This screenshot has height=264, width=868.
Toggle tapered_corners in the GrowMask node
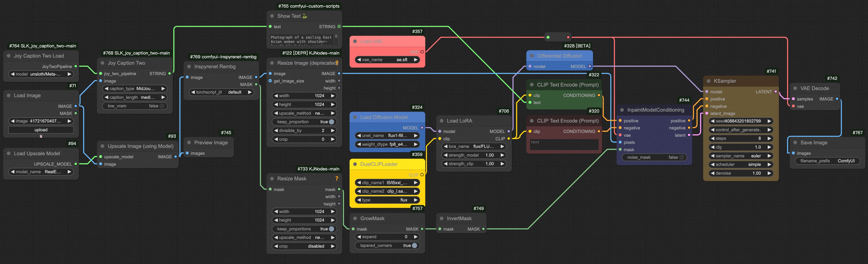point(414,246)
